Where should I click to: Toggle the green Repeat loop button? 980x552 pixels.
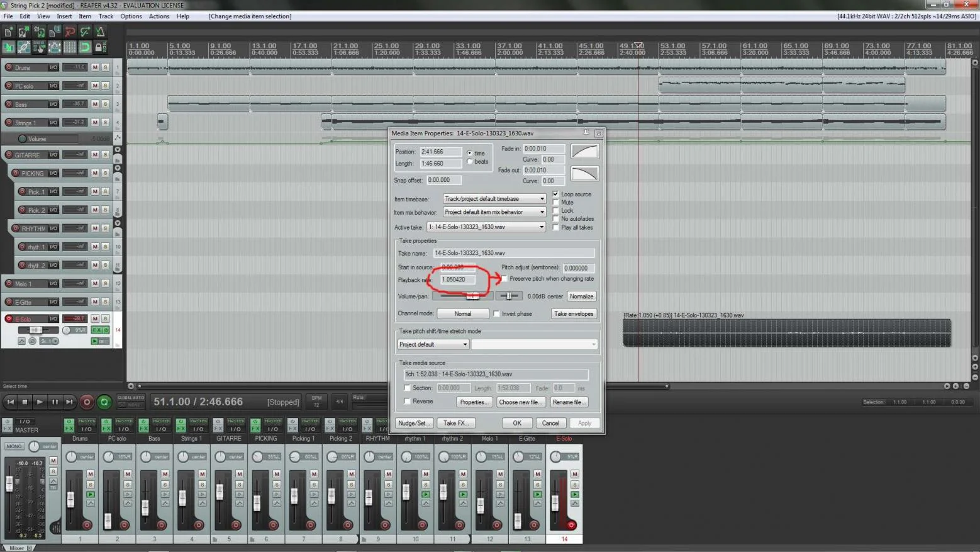tap(104, 402)
